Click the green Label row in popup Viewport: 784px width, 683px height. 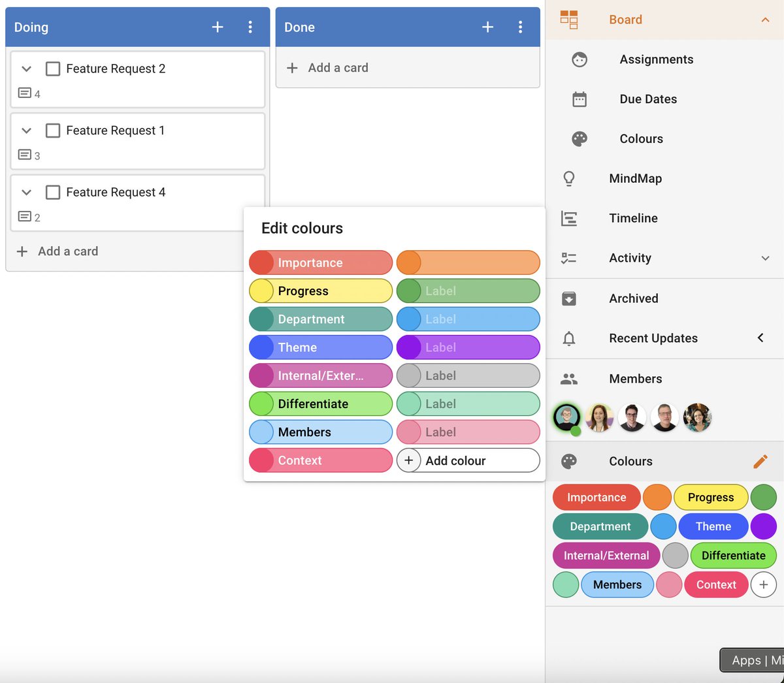[x=468, y=291]
